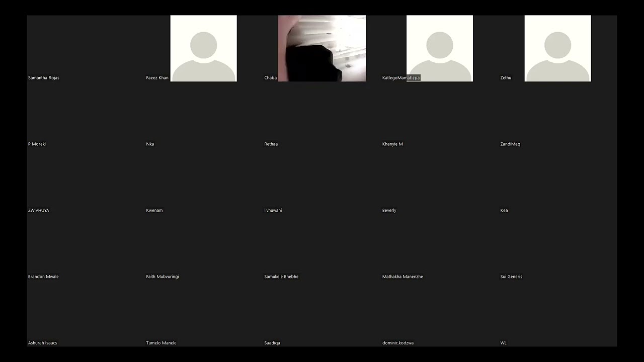644x362 pixels.
Task: Click the name label Rethaa
Action: click(271, 144)
